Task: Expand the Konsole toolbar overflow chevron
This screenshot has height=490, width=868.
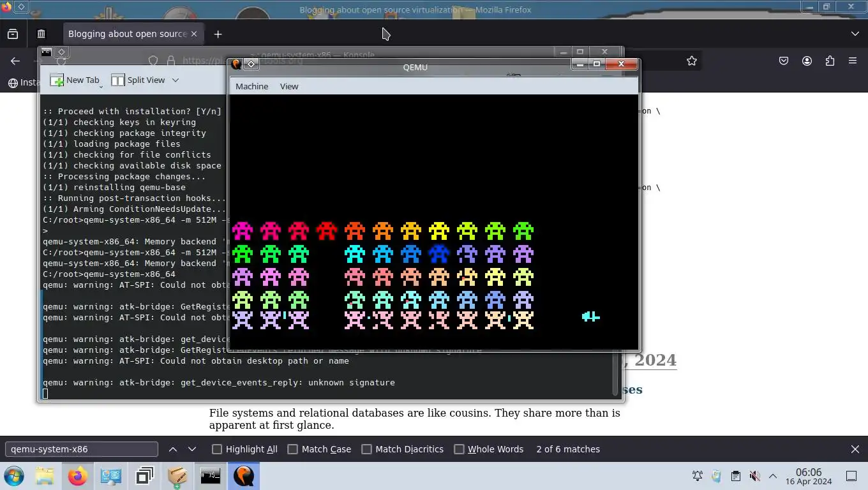Action: pyautogui.click(x=176, y=80)
